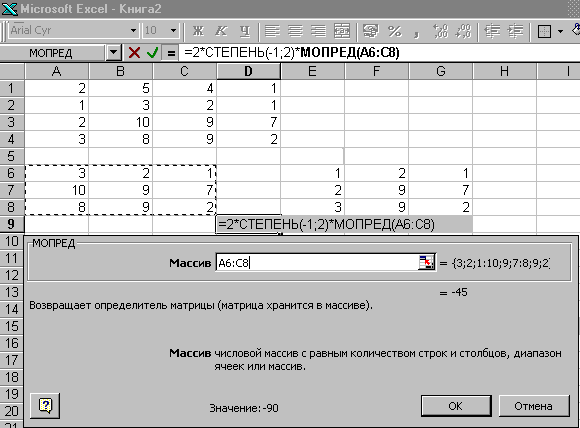Decrease decimal places

[x=463, y=31]
